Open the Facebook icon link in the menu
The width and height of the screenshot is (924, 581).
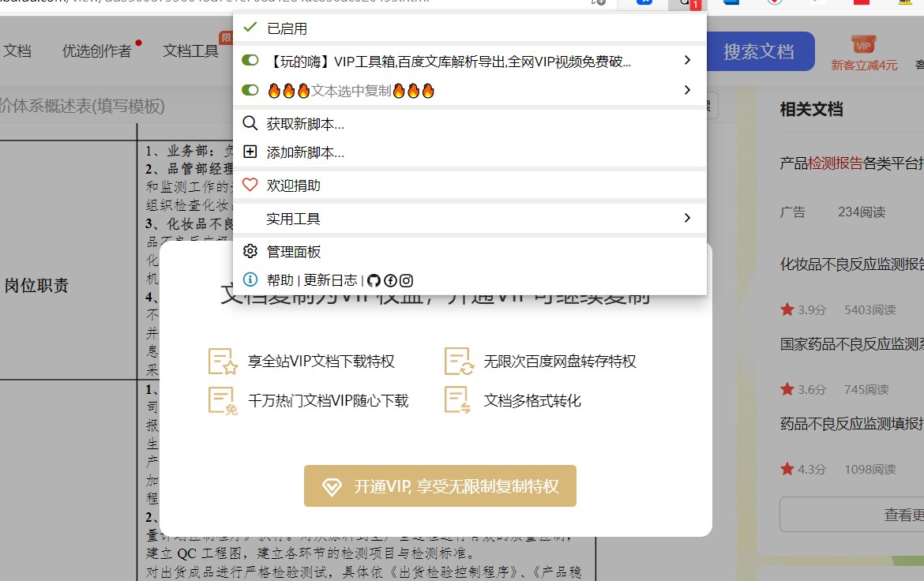390,280
